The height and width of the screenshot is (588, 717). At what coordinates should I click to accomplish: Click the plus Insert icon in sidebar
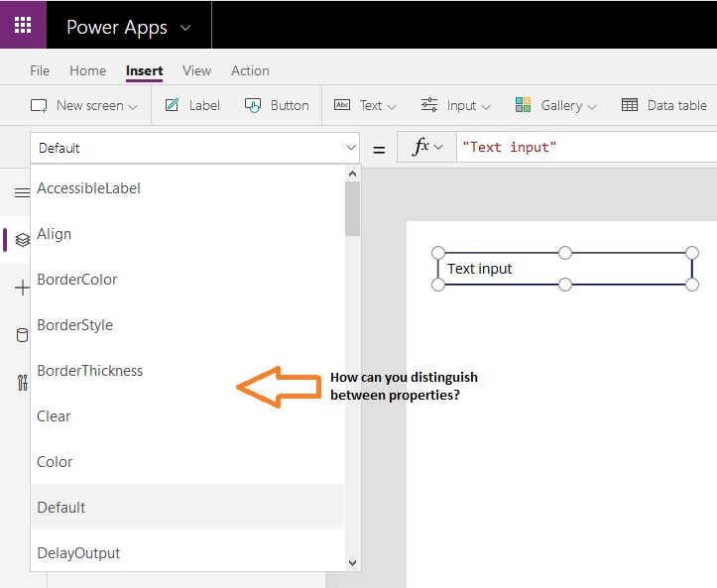pos(22,288)
